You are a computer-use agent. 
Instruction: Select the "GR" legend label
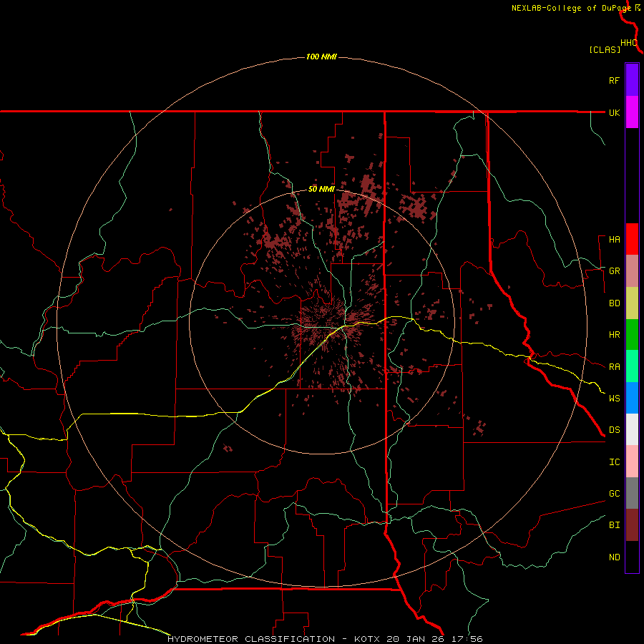[614, 271]
